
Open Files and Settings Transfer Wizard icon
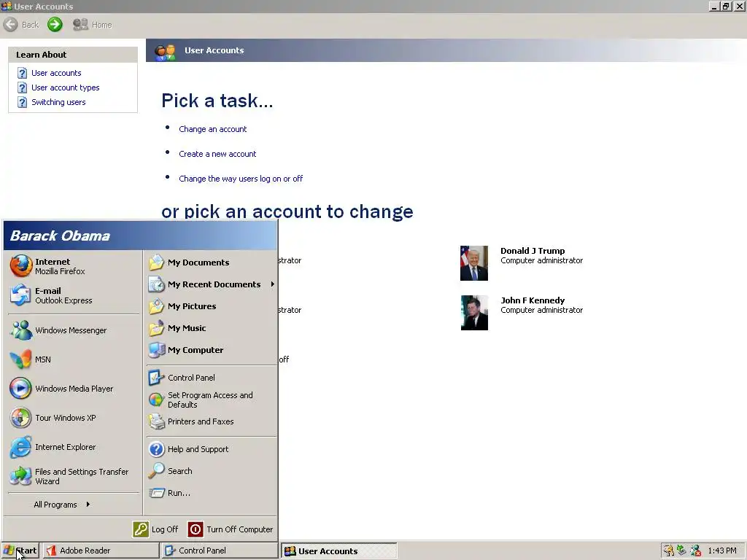tap(21, 476)
